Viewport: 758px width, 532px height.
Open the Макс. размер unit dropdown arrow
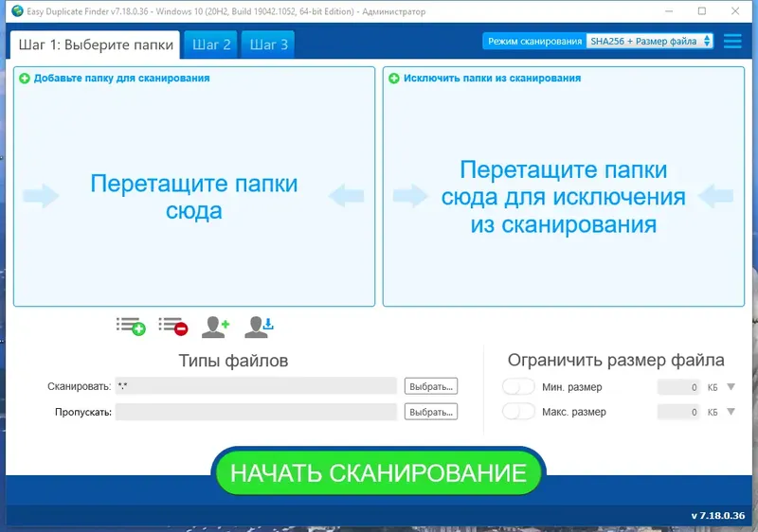[x=731, y=412]
